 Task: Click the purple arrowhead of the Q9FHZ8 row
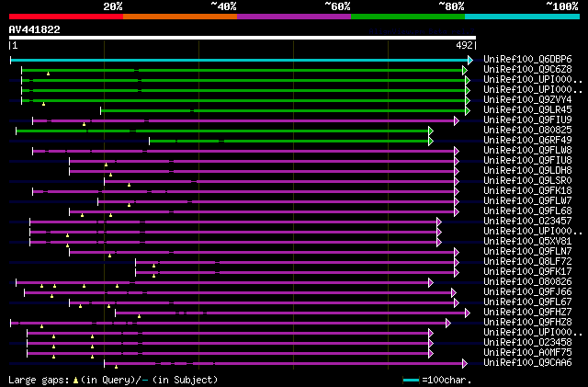tap(448, 324)
